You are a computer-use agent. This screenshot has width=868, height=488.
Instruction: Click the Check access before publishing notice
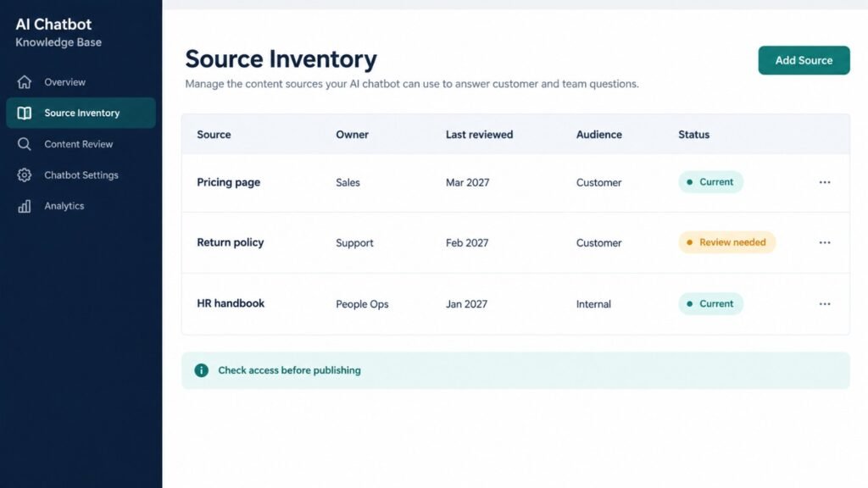coord(515,370)
